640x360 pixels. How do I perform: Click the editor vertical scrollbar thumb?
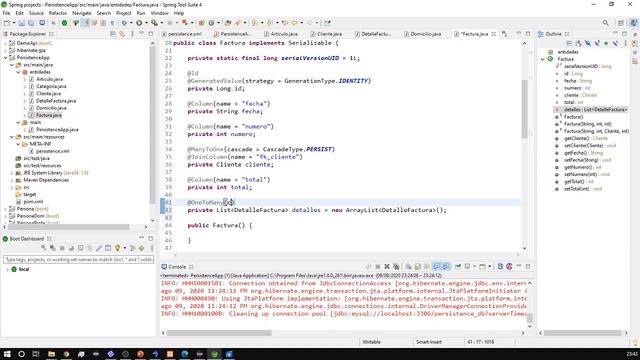coord(524,109)
